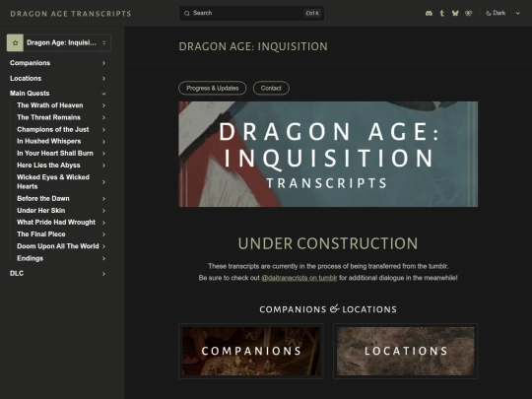Open the Dark theme dropdown
The height and width of the screenshot is (399, 532).
point(503,13)
